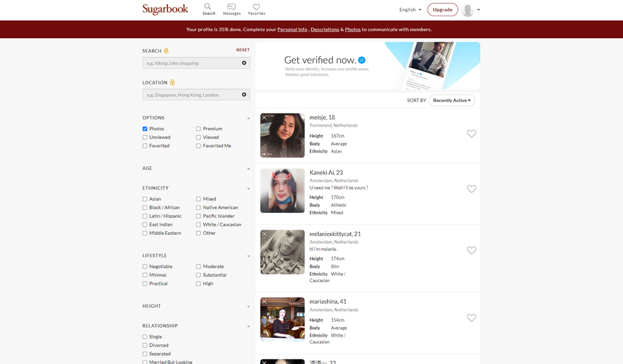Screen dimensions: 623x364
Task: Open mariashina's profile photo thumbnail
Action: (x=282, y=319)
